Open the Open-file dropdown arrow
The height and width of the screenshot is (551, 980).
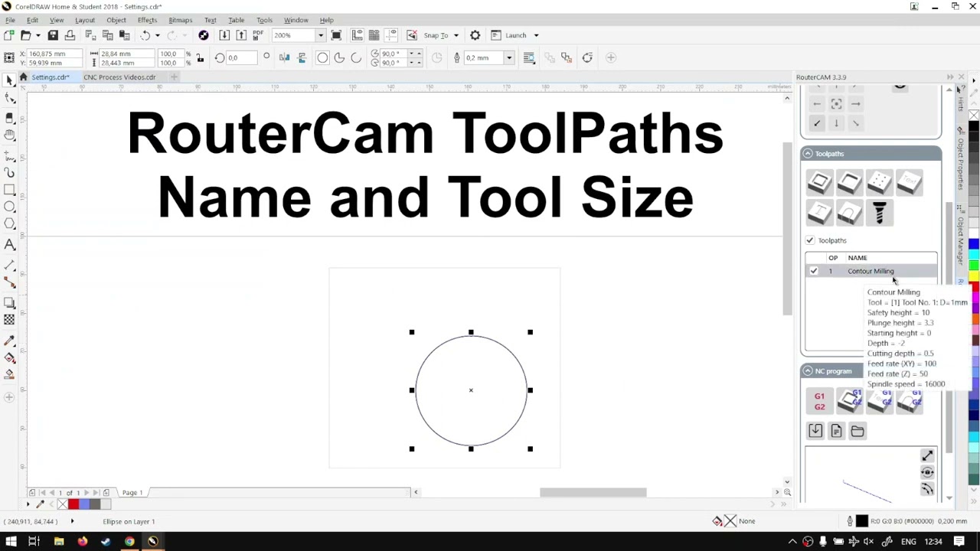click(38, 35)
